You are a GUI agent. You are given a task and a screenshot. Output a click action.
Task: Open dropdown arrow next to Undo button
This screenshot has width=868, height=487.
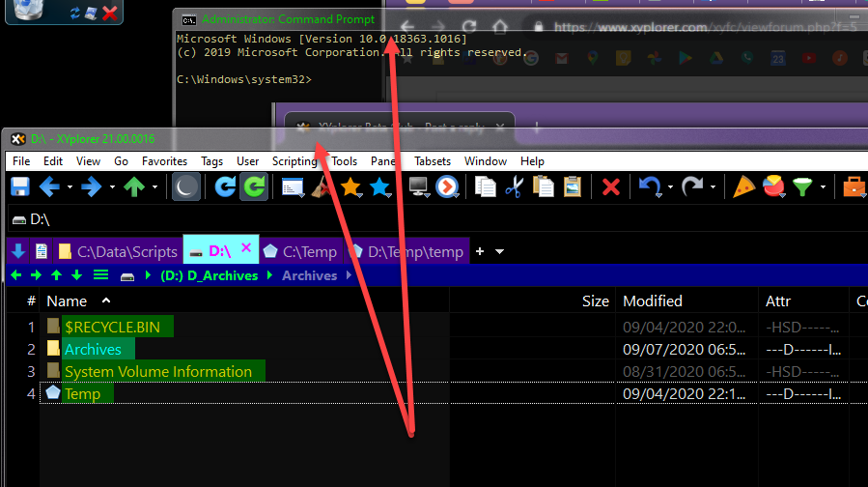point(669,186)
